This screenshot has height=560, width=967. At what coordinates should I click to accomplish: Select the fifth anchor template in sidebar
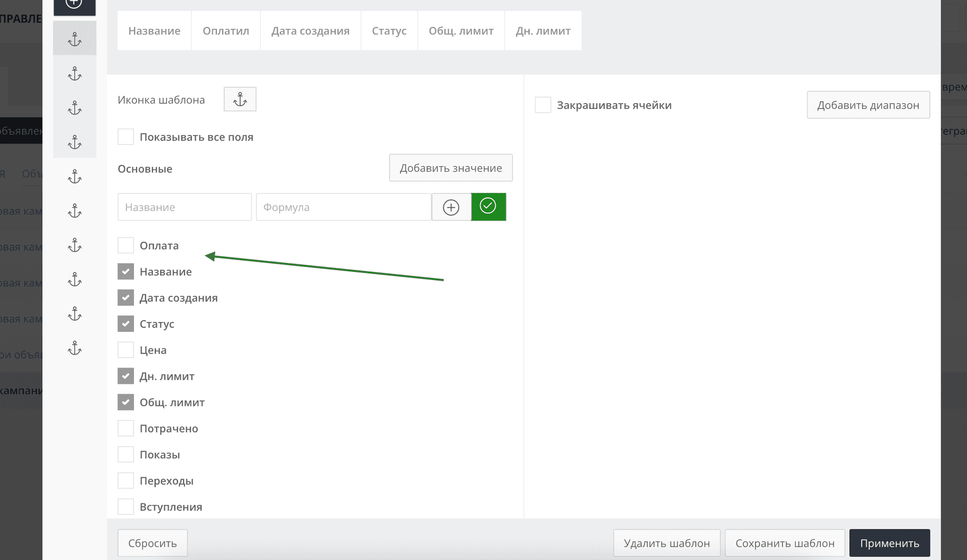click(75, 177)
